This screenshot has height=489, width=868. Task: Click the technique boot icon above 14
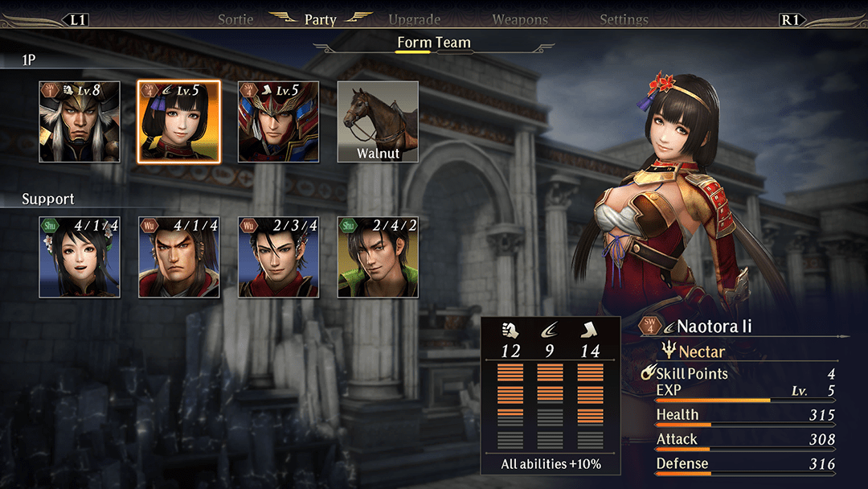[x=589, y=331]
